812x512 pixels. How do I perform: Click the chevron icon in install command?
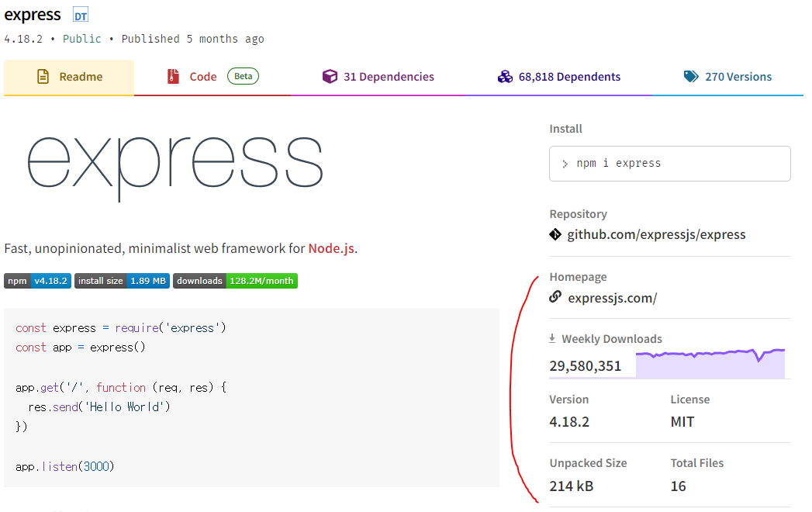565,164
